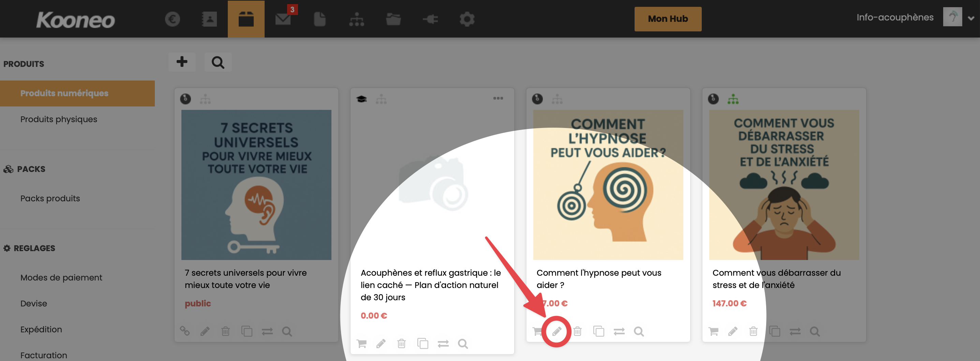Screen dimensions: 980x361
Task: Preview the 7 secrets universels product
Action: [x=287, y=332]
